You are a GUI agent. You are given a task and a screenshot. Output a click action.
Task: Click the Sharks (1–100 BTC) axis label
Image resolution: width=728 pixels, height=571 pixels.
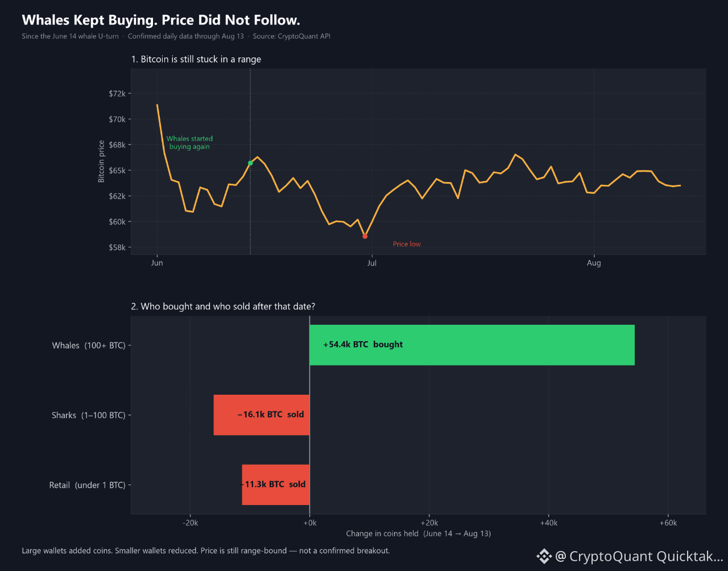point(88,415)
